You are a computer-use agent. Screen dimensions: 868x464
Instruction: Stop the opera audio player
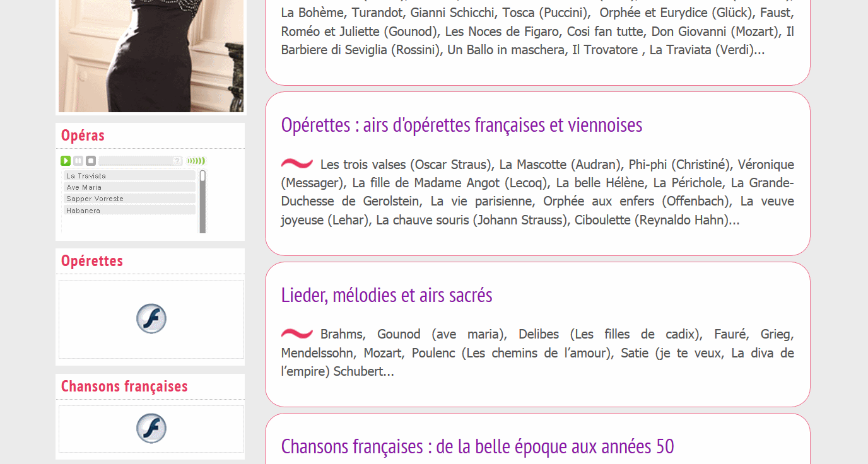[91, 161]
